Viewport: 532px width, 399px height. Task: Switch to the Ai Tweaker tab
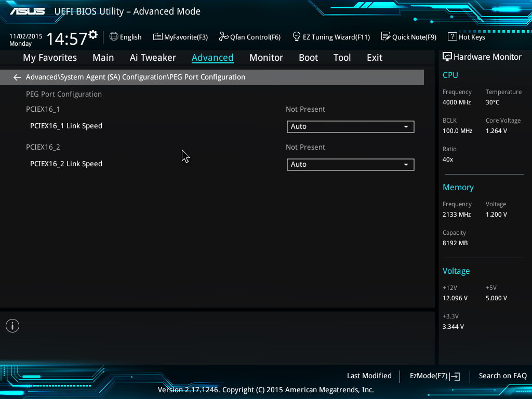pyautogui.click(x=153, y=58)
